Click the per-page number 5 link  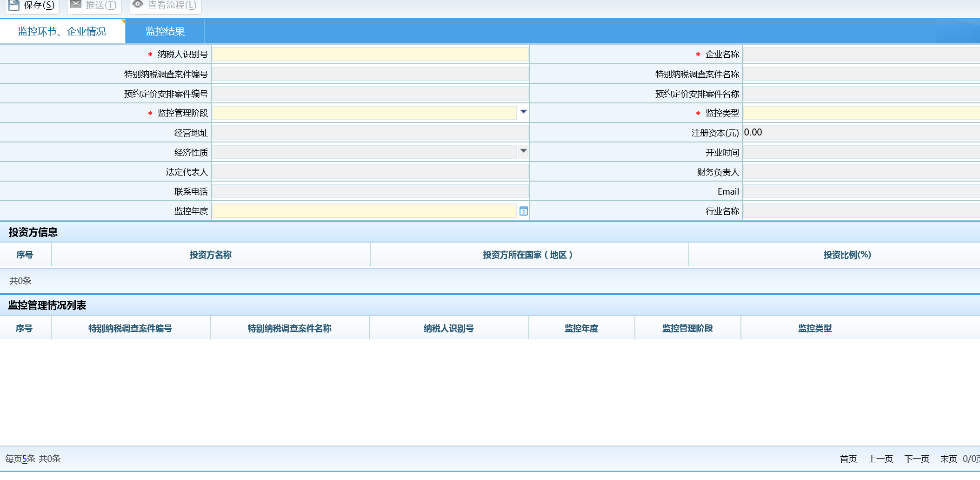tap(25, 459)
